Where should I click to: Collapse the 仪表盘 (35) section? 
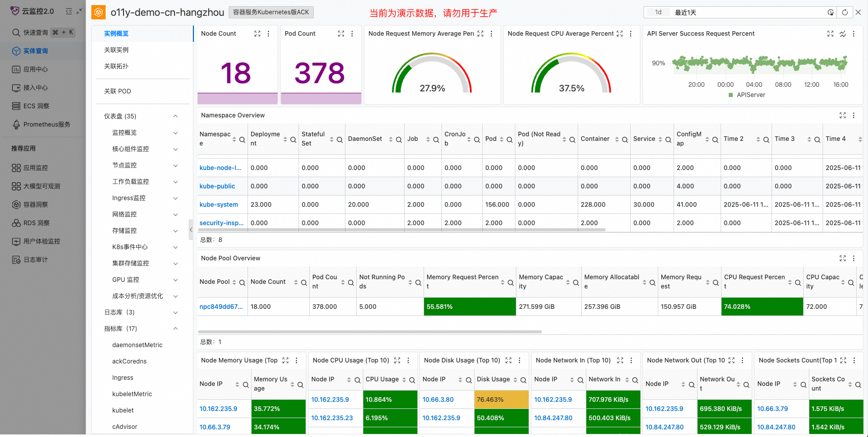[176, 116]
